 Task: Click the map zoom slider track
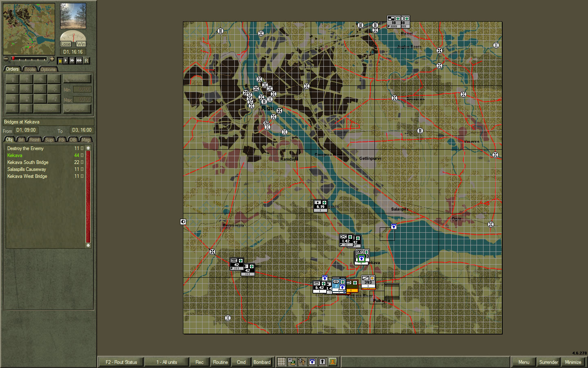tap(29, 59)
